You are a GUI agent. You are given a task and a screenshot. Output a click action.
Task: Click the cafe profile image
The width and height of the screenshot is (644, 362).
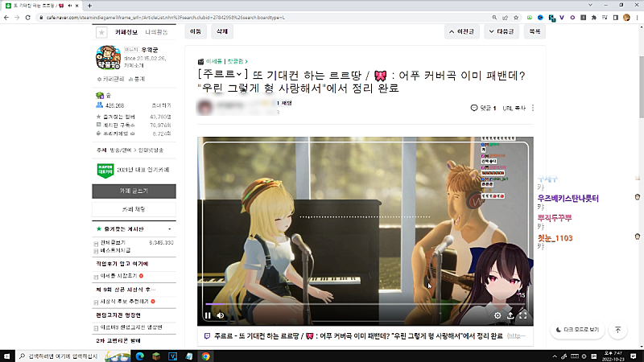[108, 57]
